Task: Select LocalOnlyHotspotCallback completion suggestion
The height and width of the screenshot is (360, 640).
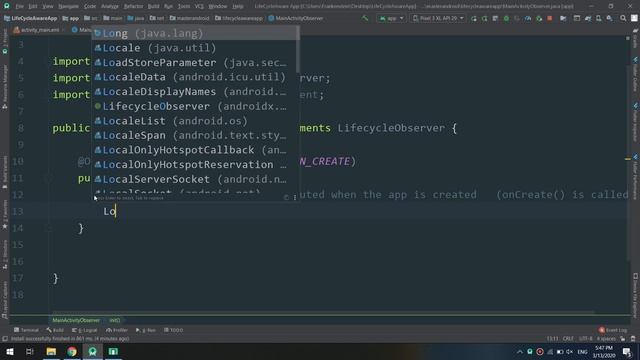Action: [195, 150]
